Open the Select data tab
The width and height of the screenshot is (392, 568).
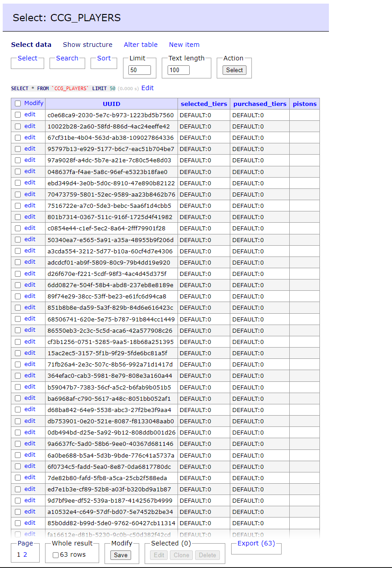pyautogui.click(x=31, y=45)
